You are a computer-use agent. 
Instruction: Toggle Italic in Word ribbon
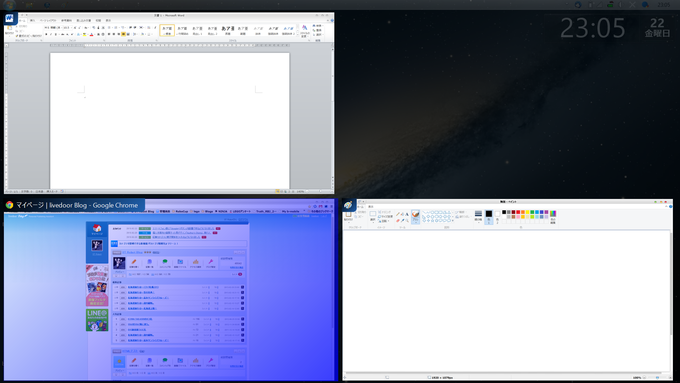tap(51, 34)
